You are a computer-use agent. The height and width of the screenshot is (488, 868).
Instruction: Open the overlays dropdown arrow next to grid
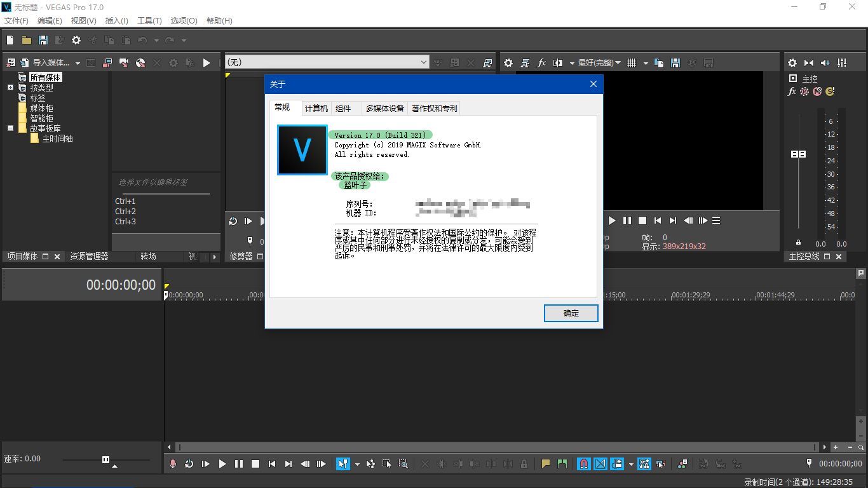tap(646, 63)
